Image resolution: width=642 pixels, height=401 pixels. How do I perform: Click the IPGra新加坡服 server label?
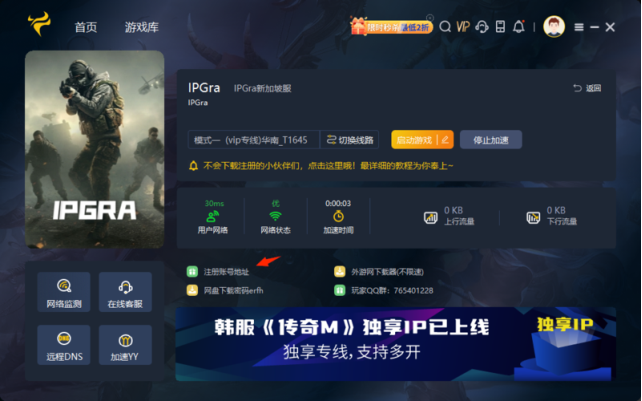point(262,88)
